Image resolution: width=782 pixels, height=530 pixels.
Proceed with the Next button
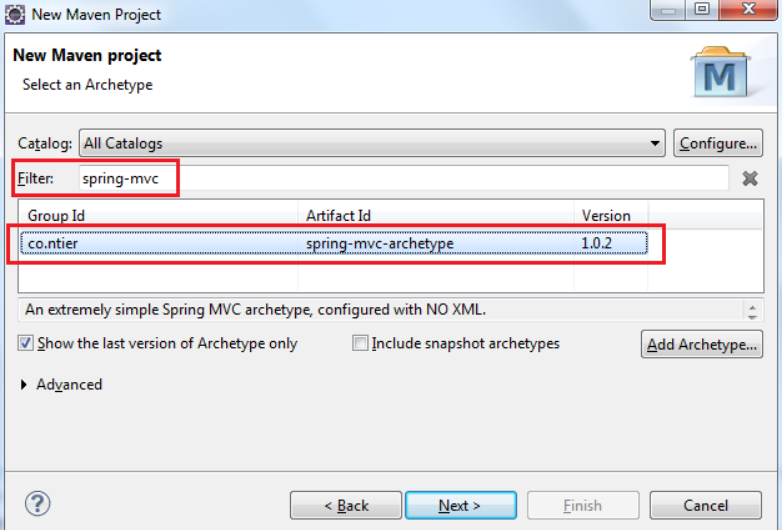(x=461, y=506)
